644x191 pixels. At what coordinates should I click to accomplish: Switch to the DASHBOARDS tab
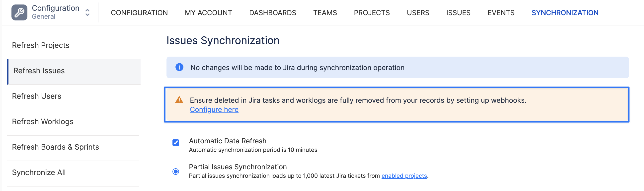(x=272, y=13)
